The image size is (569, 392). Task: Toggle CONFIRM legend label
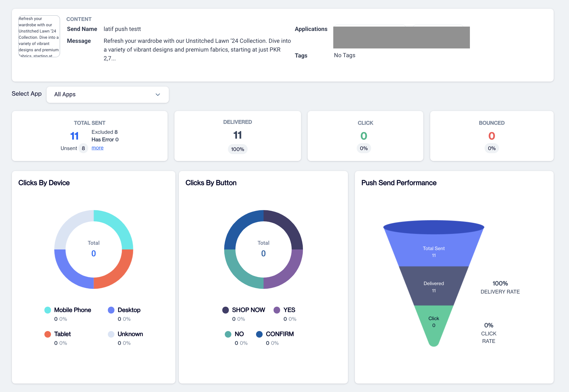[x=280, y=334]
